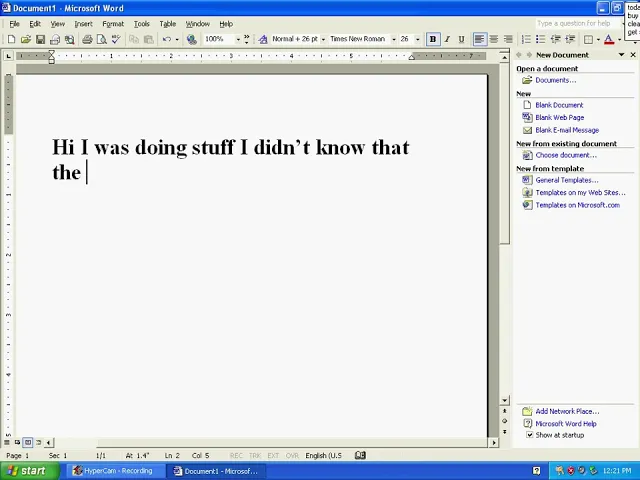This screenshot has height=480, width=640.
Task: Center align text using toolbar icon
Action: (493, 39)
